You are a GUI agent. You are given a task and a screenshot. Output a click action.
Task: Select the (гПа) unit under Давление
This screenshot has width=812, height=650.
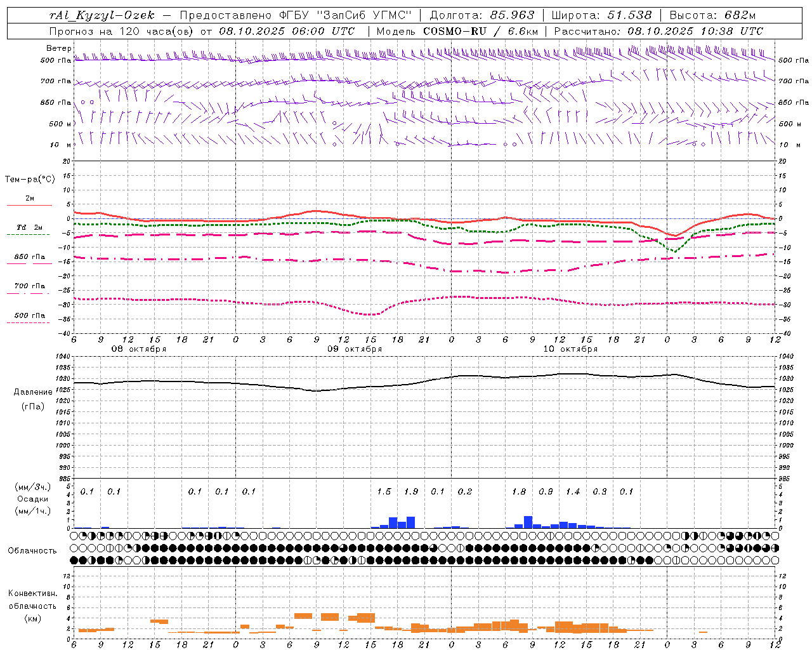click(33, 407)
